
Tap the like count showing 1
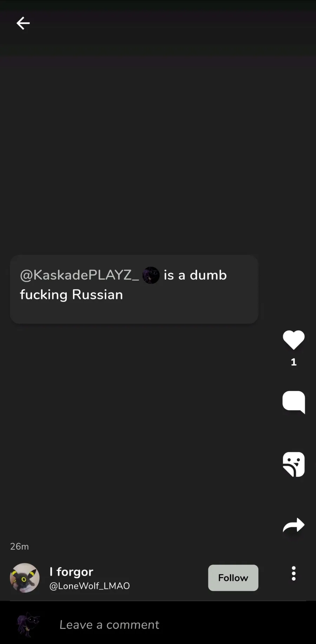294,362
